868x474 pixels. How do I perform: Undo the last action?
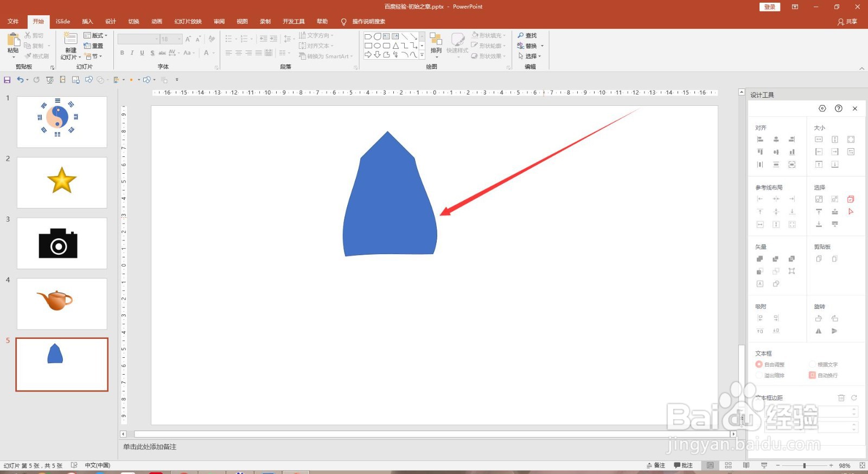tap(20, 80)
